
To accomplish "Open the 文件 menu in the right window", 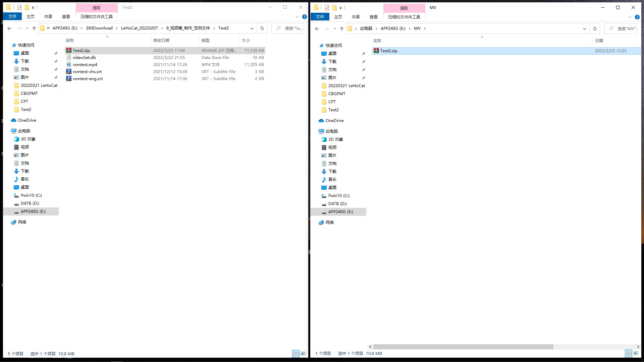I will (x=320, y=17).
